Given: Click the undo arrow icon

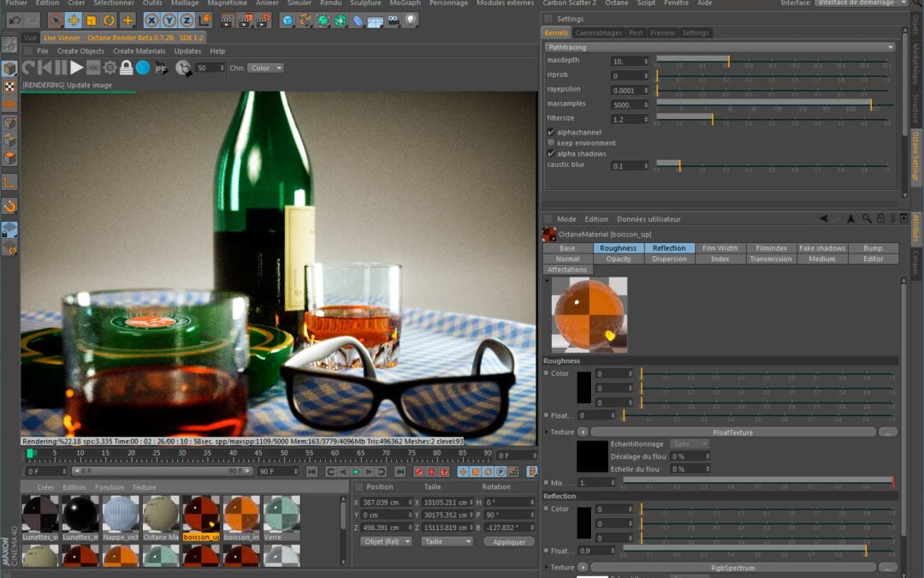Looking at the screenshot, I should [15, 20].
